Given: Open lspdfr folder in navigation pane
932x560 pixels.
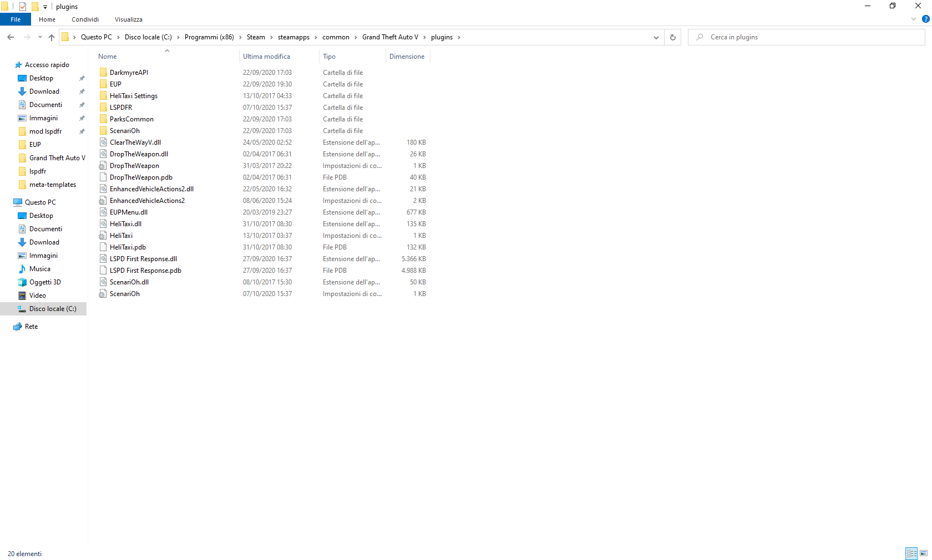Looking at the screenshot, I should [38, 171].
